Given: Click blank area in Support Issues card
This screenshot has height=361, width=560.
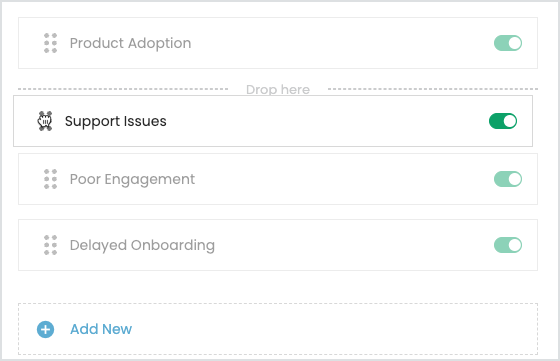Looking at the screenshot, I should pos(325,121).
